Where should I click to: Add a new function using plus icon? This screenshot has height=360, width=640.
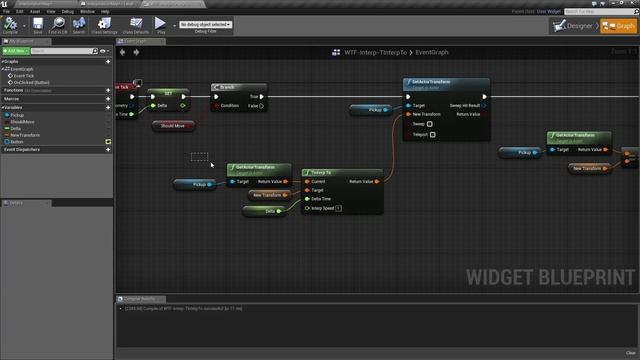pyautogui.click(x=108, y=90)
